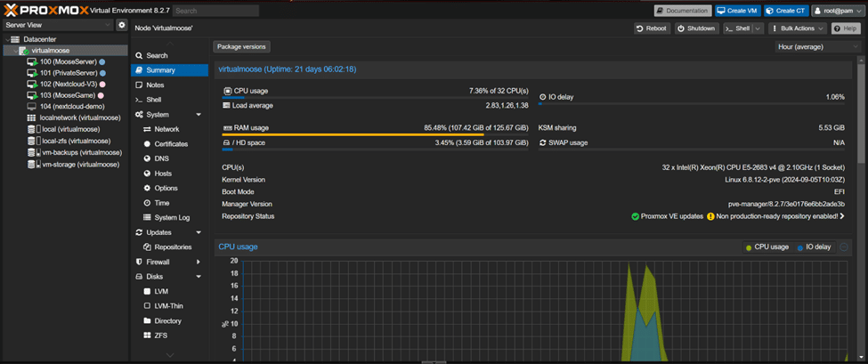
Task: Select stopped VM 104 (nextcloud-demo)
Action: coord(72,106)
